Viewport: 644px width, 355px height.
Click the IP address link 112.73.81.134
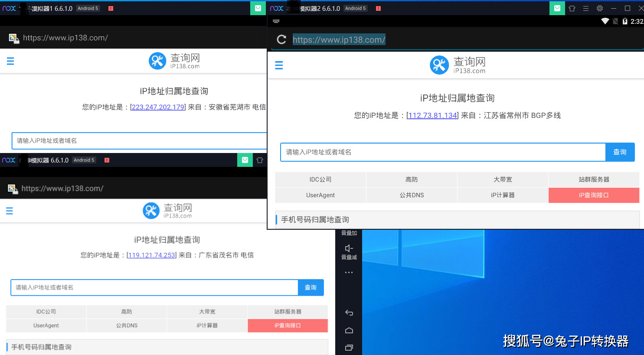pyautogui.click(x=432, y=115)
